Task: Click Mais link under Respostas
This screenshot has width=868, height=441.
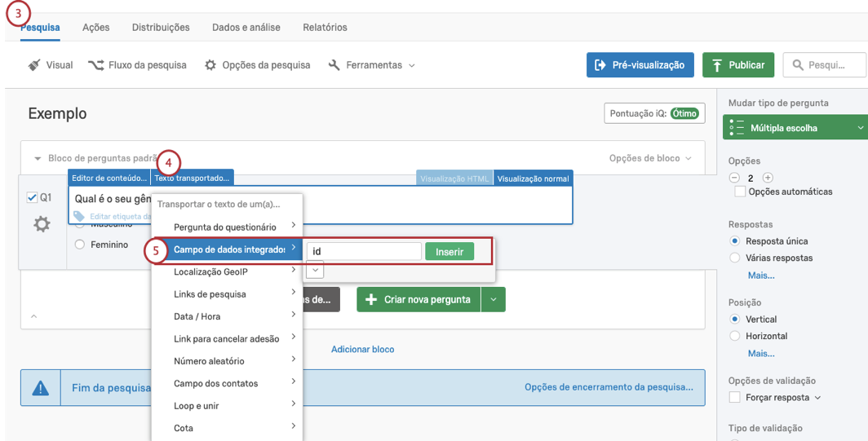Action: coord(761,275)
